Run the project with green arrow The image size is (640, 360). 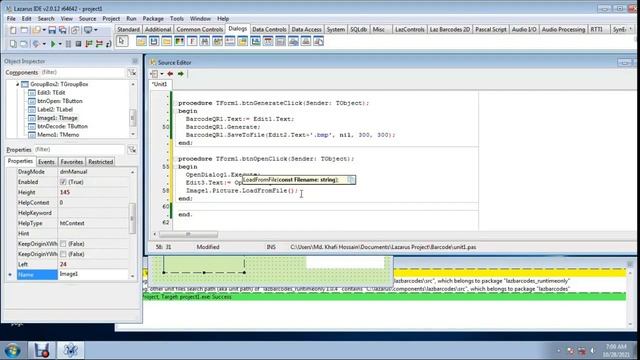pyautogui.click(x=53, y=44)
